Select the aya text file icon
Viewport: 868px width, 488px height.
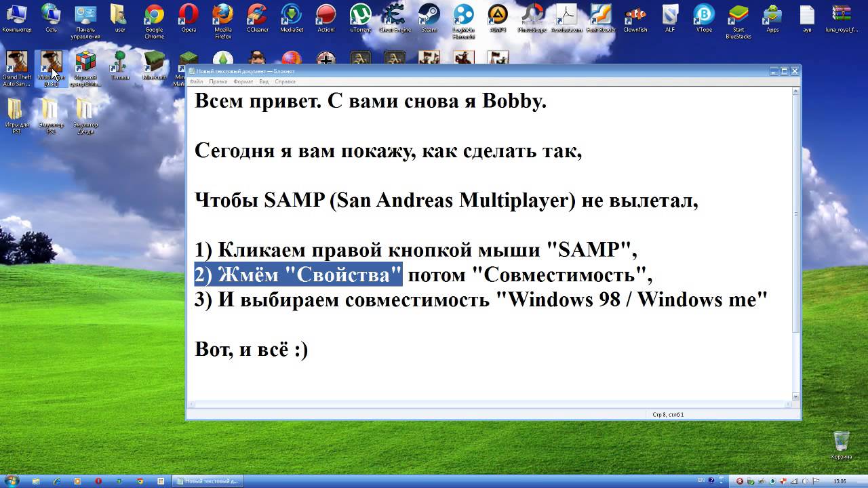click(x=807, y=18)
